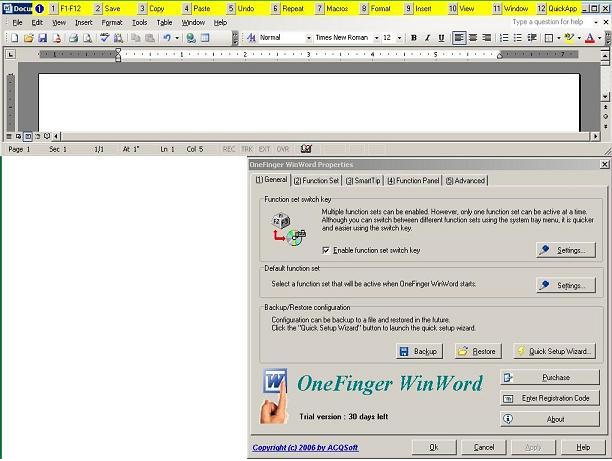Viewport: 612px width, 461px height.
Task: Open the font size dropdown showing 12
Action: click(x=399, y=38)
